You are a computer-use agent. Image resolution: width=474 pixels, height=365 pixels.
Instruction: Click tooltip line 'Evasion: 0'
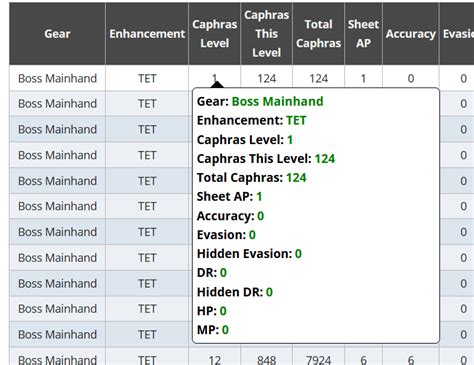pos(226,235)
